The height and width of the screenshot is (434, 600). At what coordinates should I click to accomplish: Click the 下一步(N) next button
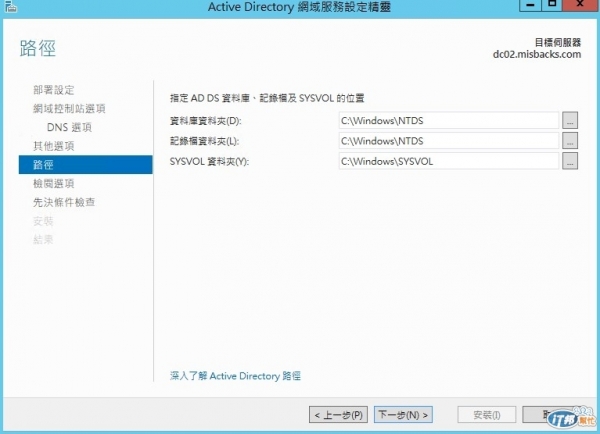(x=403, y=415)
